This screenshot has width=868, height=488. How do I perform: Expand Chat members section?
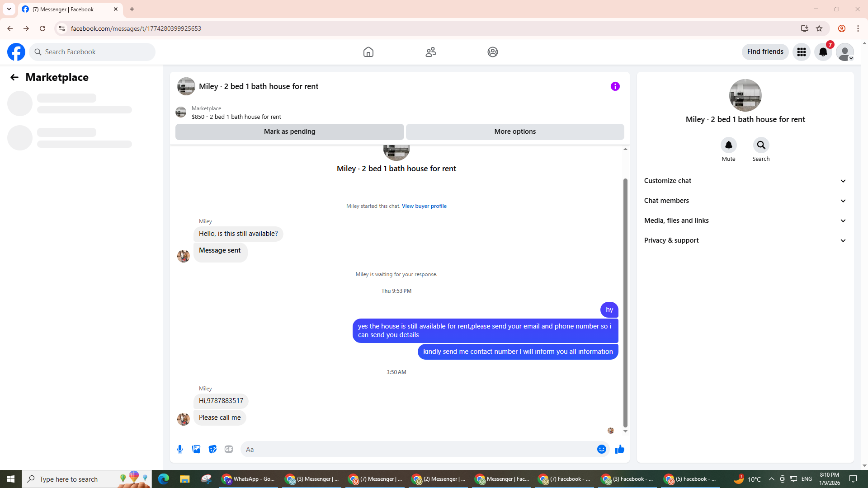pos(745,201)
